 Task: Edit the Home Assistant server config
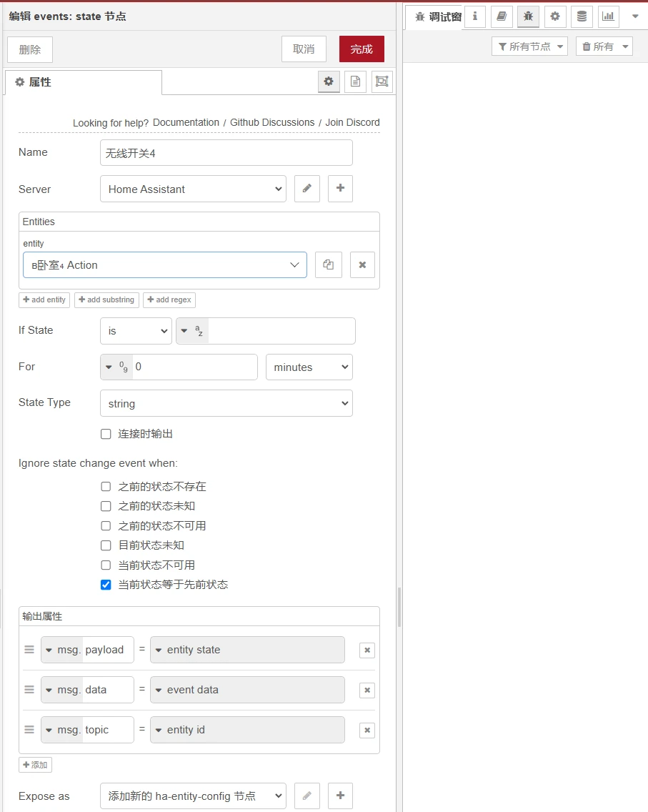click(x=307, y=189)
